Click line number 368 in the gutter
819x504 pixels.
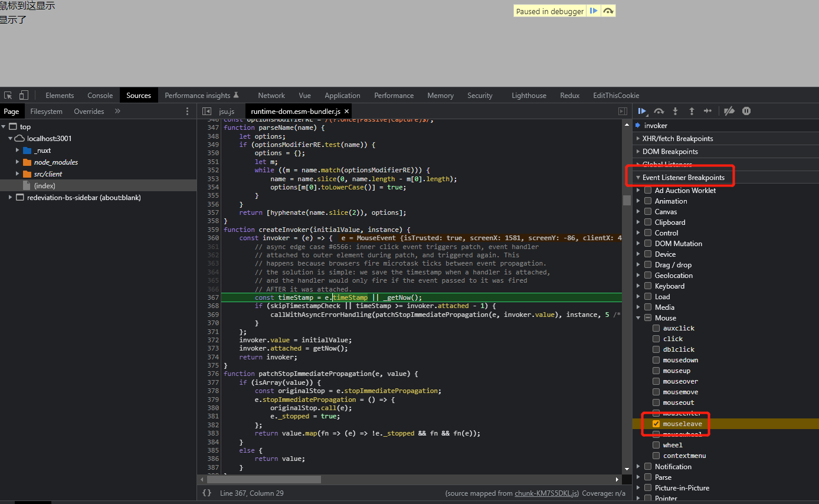pyautogui.click(x=213, y=306)
